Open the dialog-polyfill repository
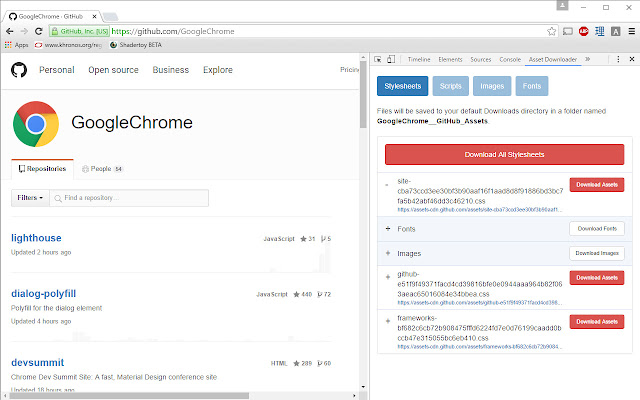The width and height of the screenshot is (640, 400). 44,293
